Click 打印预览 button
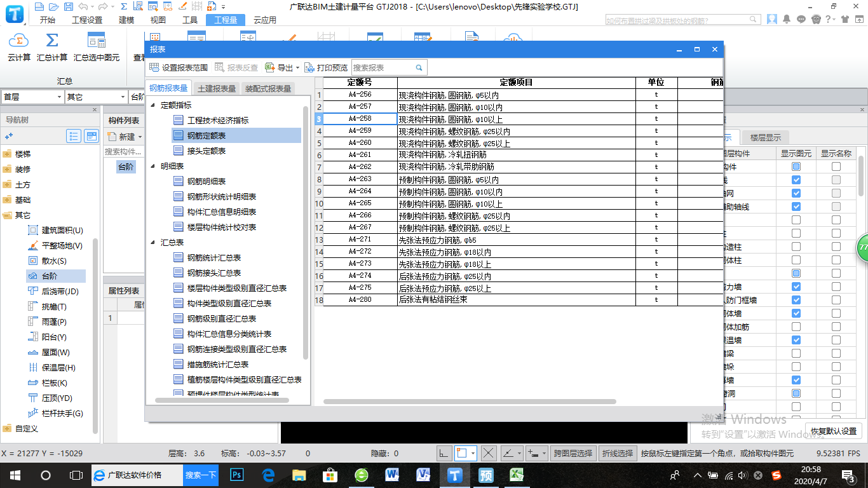 [326, 67]
